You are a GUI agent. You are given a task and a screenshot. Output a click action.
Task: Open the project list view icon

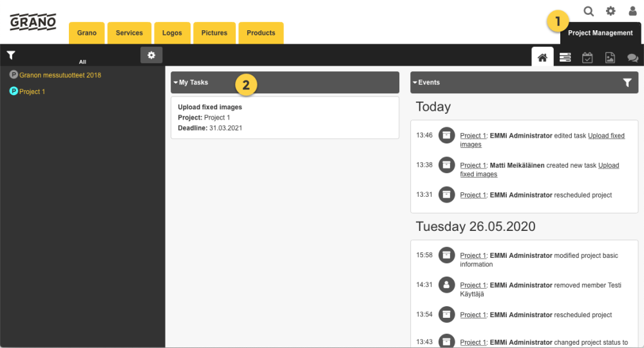pos(565,58)
